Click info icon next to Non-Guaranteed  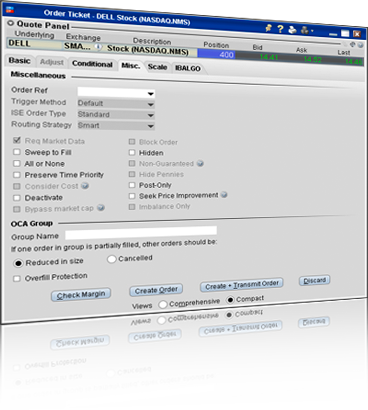[200, 163]
